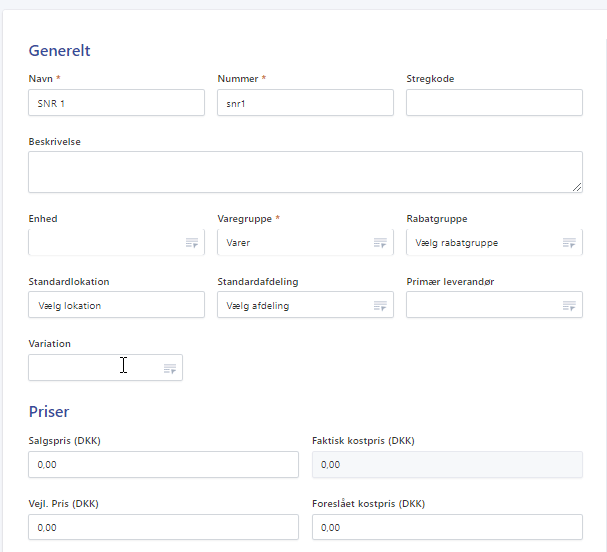Click the greyed-out Faktisk kostpris field
Image resolution: width=607 pixels, height=552 pixels.
point(447,465)
